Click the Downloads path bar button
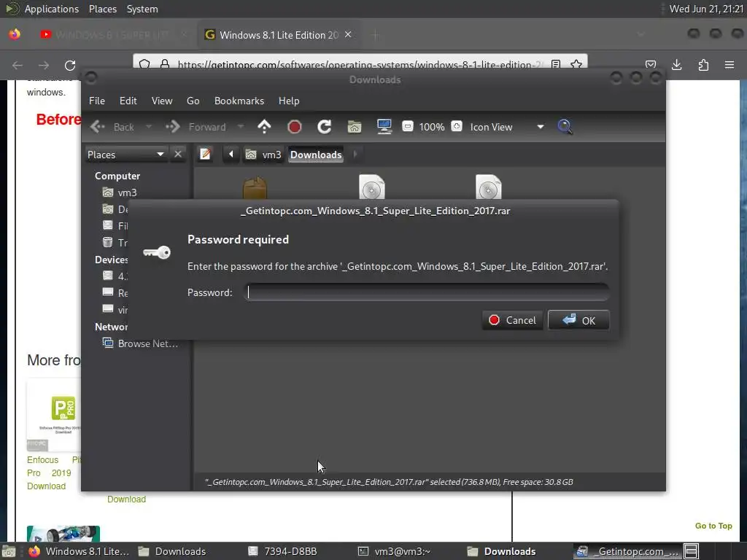 click(316, 155)
